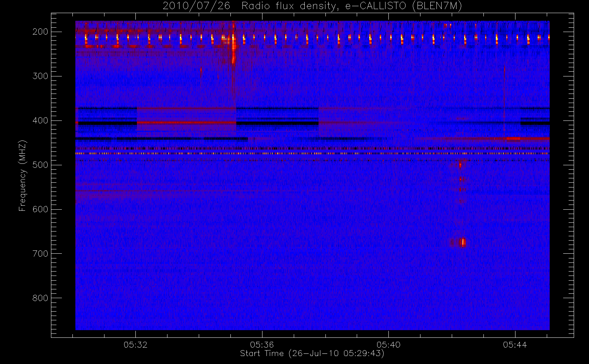Click the 200 frequency tick label

point(40,32)
